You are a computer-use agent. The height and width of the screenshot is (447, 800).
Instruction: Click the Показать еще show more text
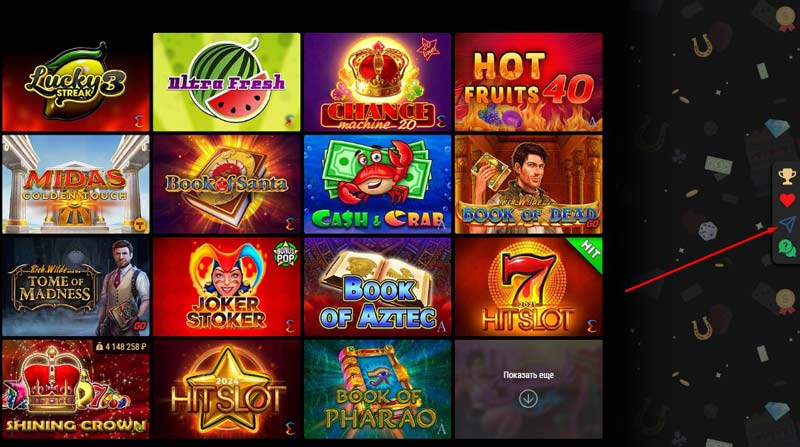tap(528, 375)
